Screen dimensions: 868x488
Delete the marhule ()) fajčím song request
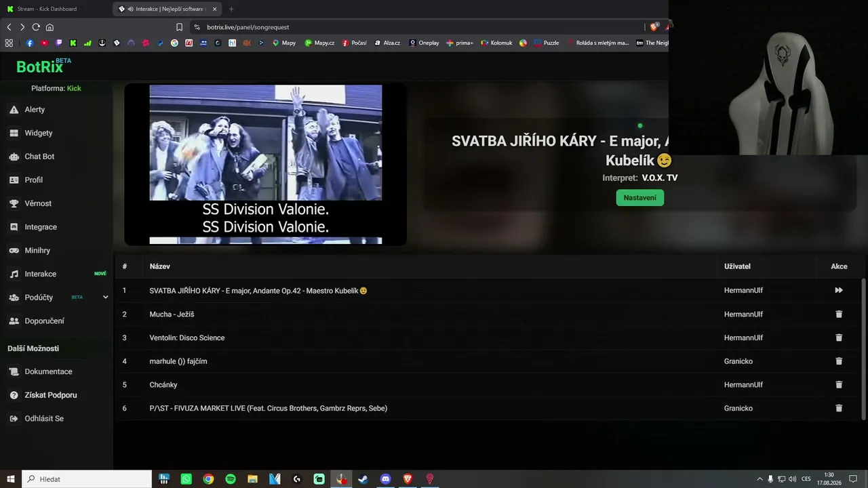pyautogui.click(x=839, y=361)
